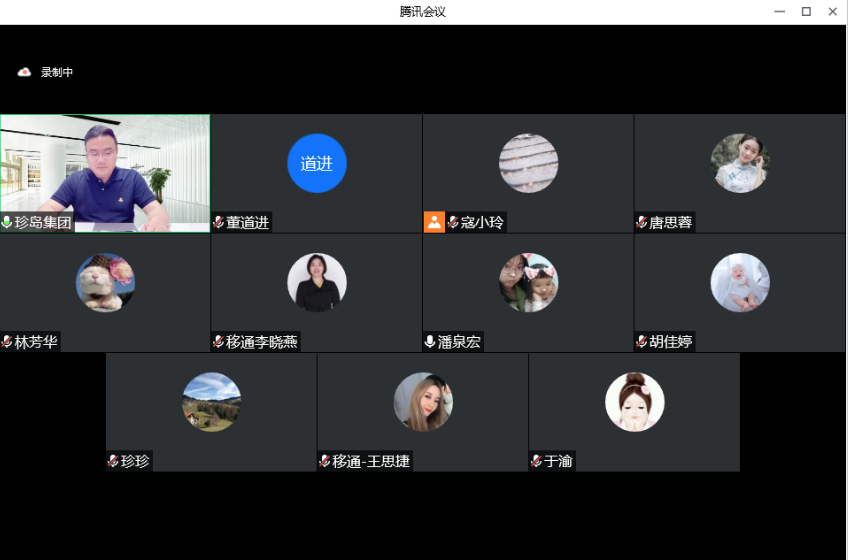Image resolution: width=848 pixels, height=560 pixels.
Task: Select 唐思蓉's profile avatar
Action: 740,163
